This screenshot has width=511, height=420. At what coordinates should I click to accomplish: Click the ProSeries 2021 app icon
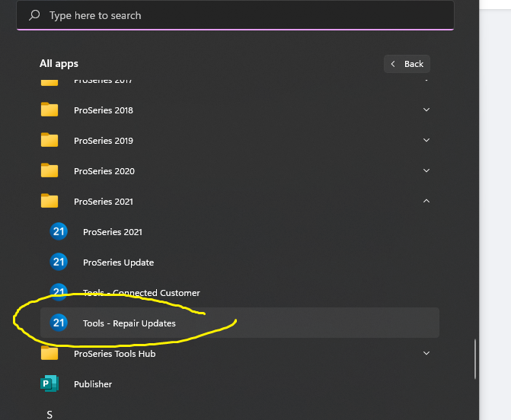click(59, 232)
